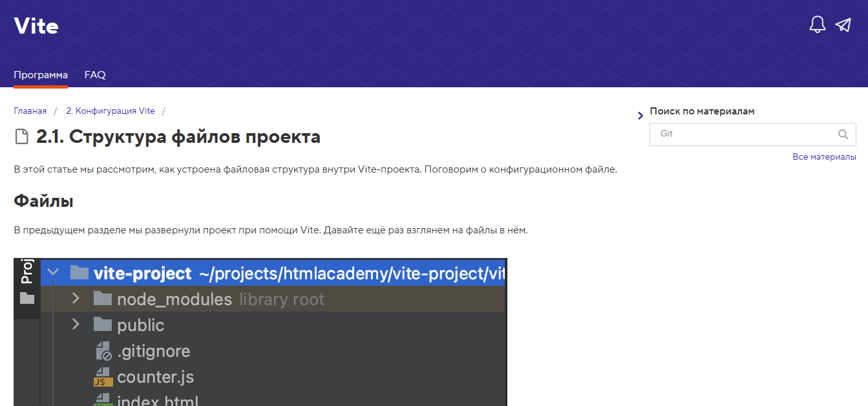
Task: Collapse the search panel chevron
Action: [640, 116]
